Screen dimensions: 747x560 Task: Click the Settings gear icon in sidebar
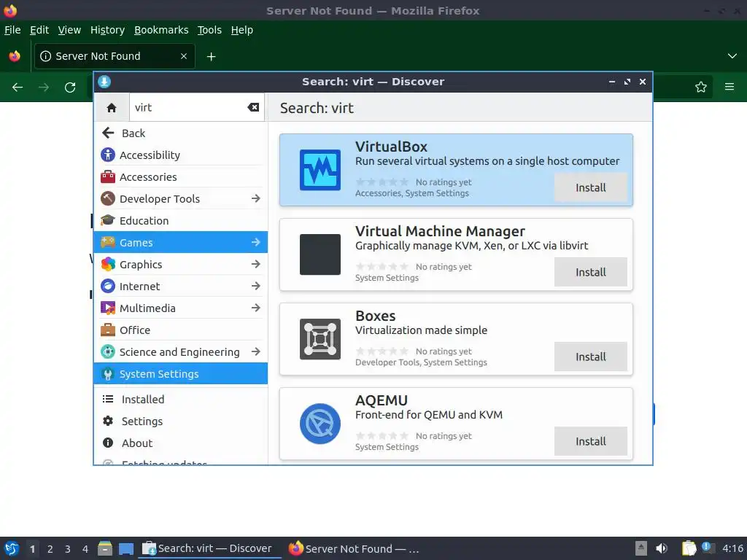point(108,421)
